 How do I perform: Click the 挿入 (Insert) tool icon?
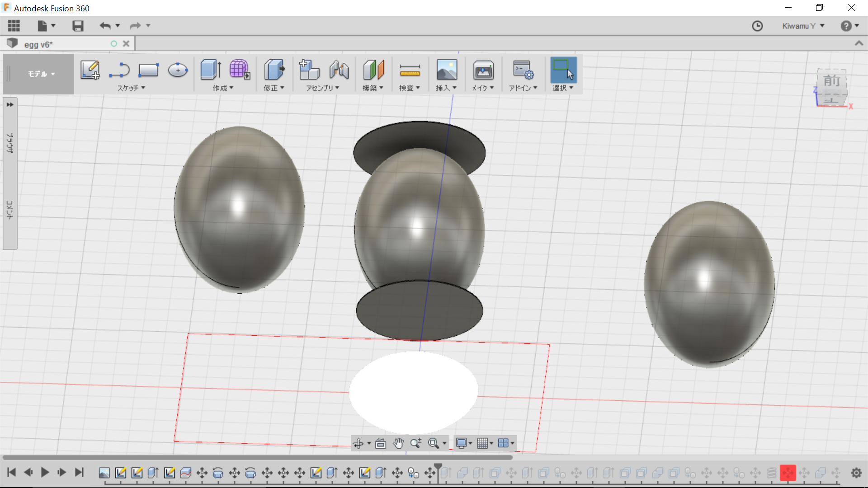click(446, 70)
